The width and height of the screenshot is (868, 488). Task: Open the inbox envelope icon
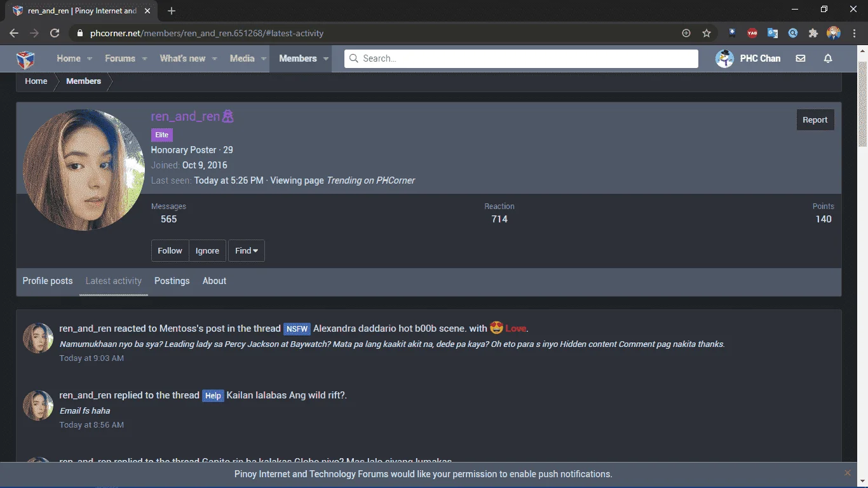click(x=801, y=58)
